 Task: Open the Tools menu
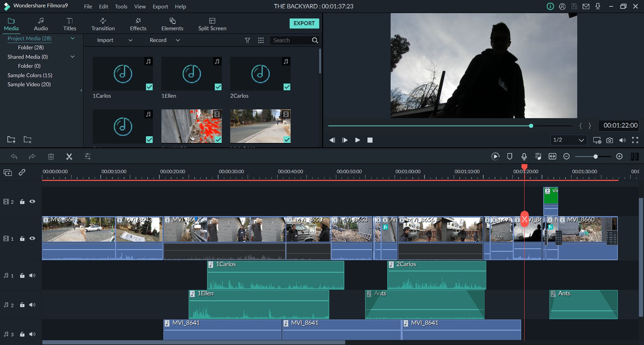tap(121, 6)
